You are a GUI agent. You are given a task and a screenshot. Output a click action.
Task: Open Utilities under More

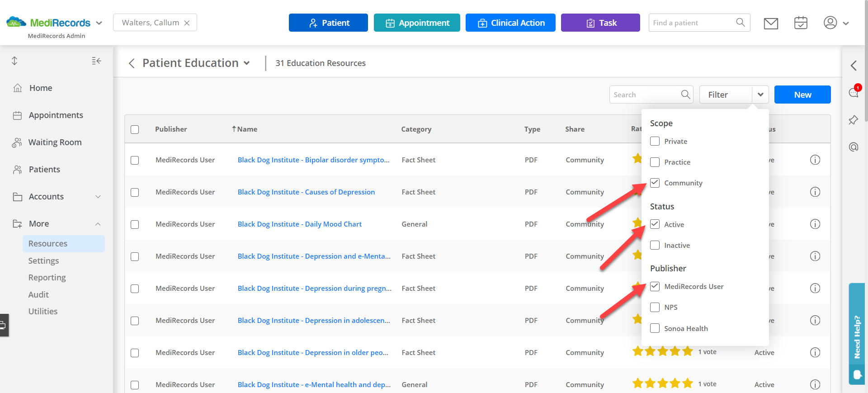[x=43, y=311]
